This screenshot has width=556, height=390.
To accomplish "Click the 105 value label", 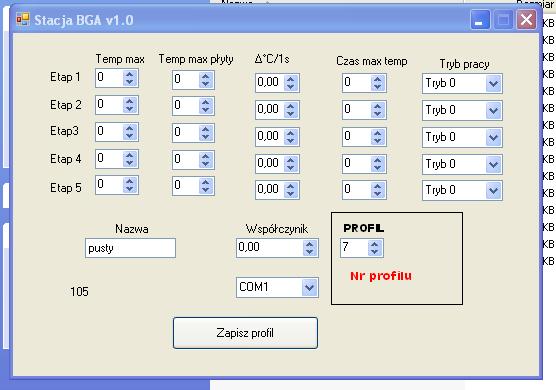I will (x=79, y=291).
